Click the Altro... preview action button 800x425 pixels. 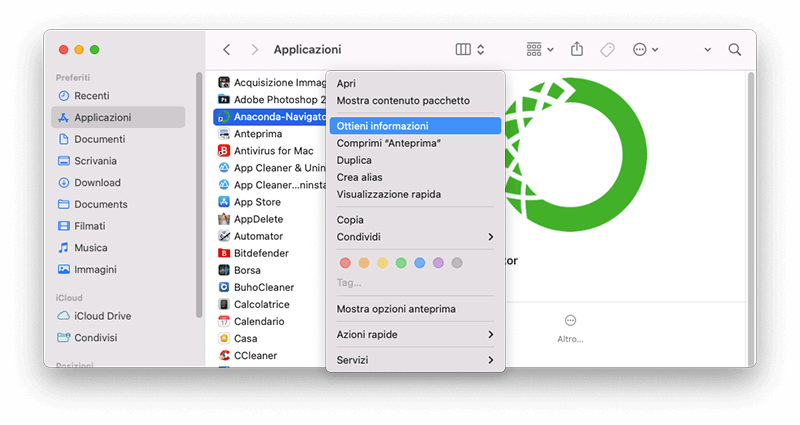(570, 329)
